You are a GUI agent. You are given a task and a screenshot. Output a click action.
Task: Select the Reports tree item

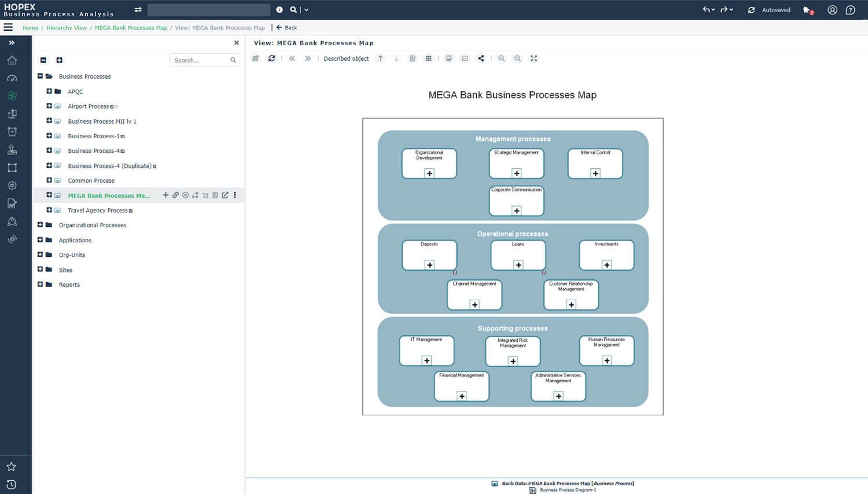(x=69, y=285)
